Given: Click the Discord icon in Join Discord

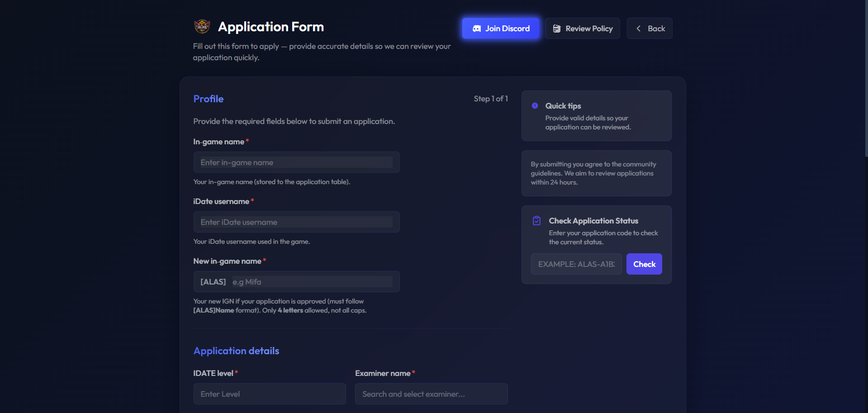Looking at the screenshot, I should (477, 28).
